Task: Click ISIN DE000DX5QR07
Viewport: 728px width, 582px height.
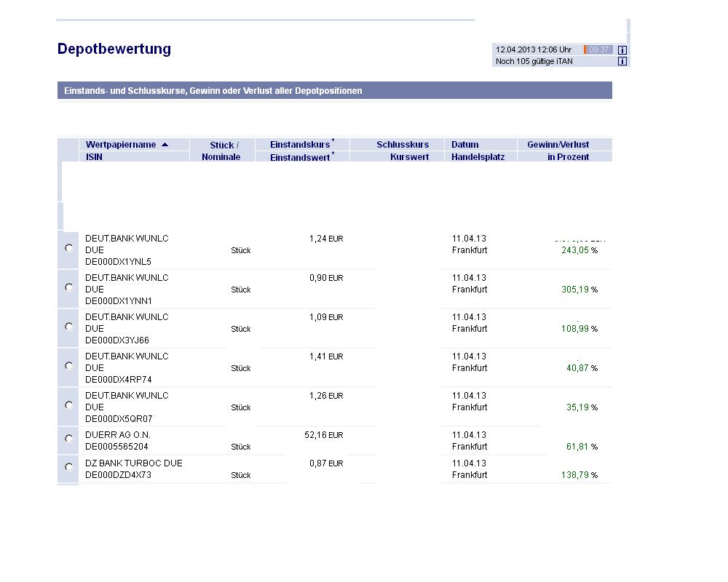Action: pyautogui.click(x=119, y=419)
